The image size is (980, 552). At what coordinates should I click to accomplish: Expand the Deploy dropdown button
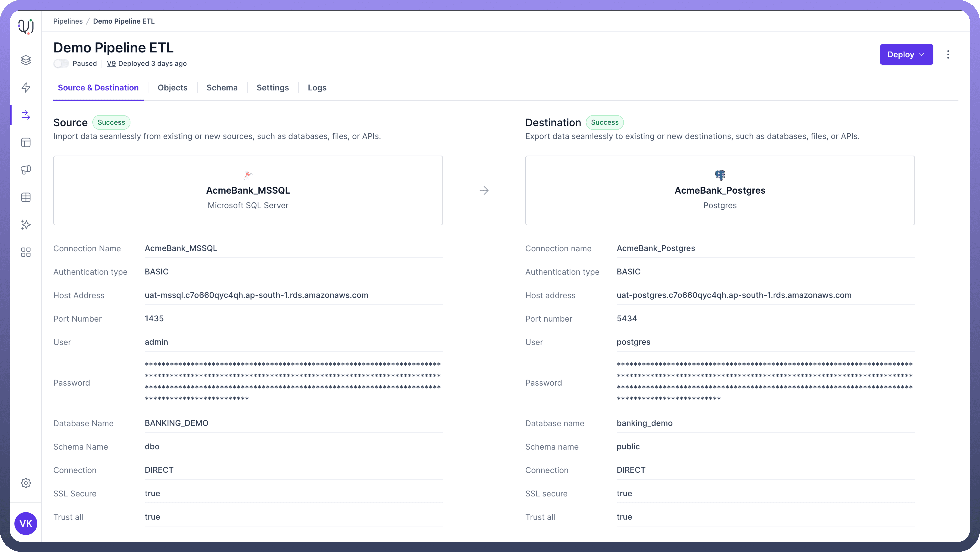906,54
